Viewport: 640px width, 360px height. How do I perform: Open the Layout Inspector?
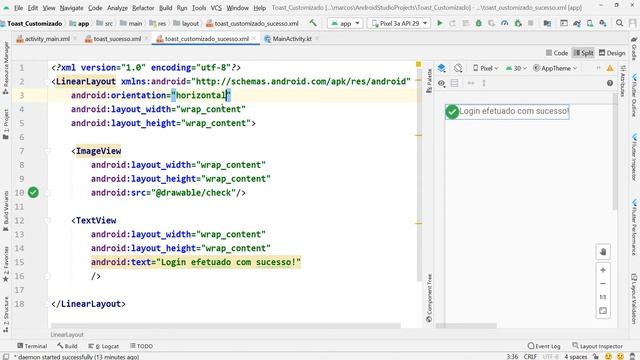pyautogui.click(x=597, y=346)
